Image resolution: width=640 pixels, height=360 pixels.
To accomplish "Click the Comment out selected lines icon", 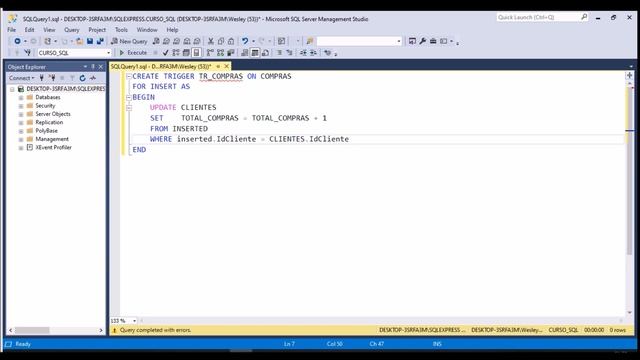I will pos(280,53).
